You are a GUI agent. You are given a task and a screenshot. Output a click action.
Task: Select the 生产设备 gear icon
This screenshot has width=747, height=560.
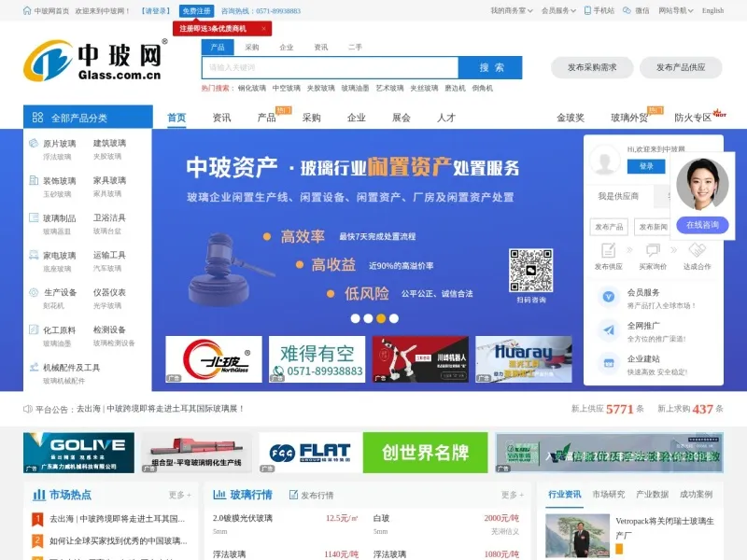point(34,292)
